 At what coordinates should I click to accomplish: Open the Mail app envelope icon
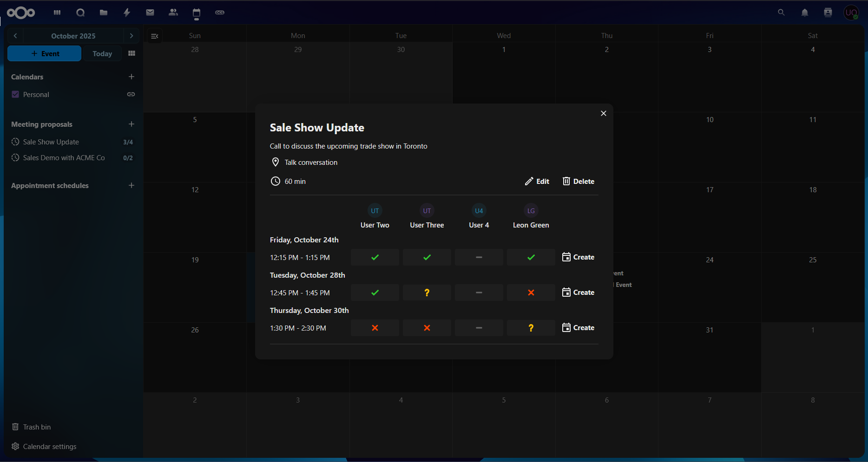pos(150,13)
